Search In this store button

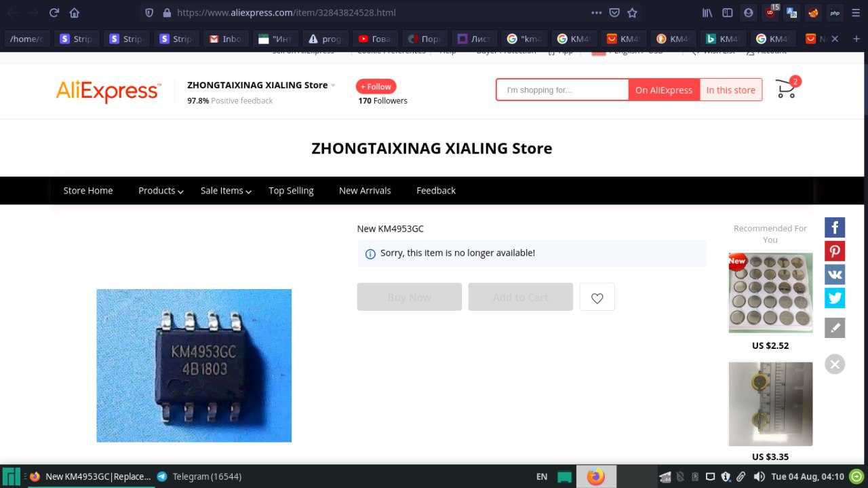coord(730,90)
